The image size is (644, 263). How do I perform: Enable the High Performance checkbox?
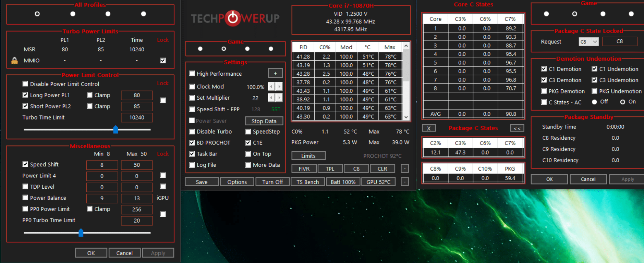192,74
